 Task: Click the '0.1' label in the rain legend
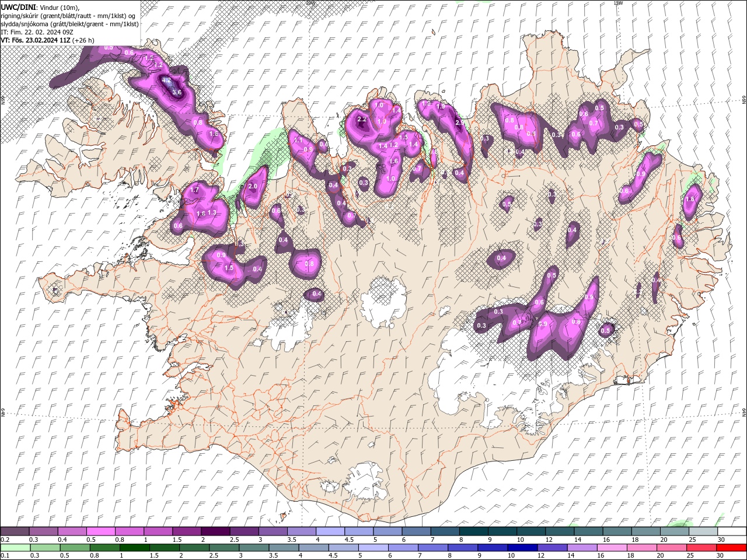(5, 556)
